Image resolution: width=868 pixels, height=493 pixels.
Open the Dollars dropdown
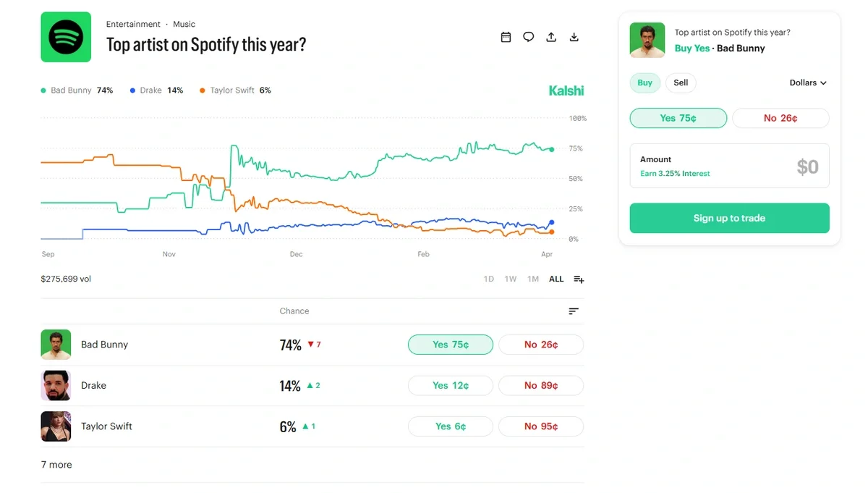click(807, 83)
